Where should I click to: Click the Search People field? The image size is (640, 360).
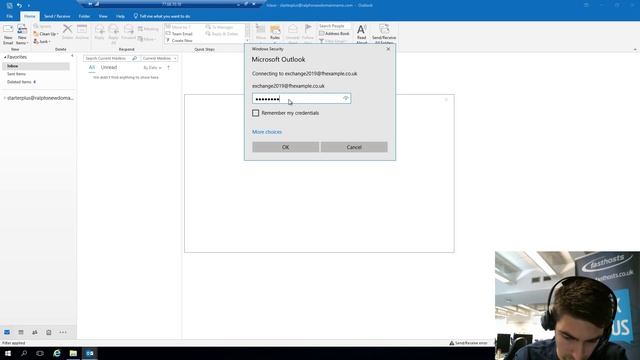334,26
